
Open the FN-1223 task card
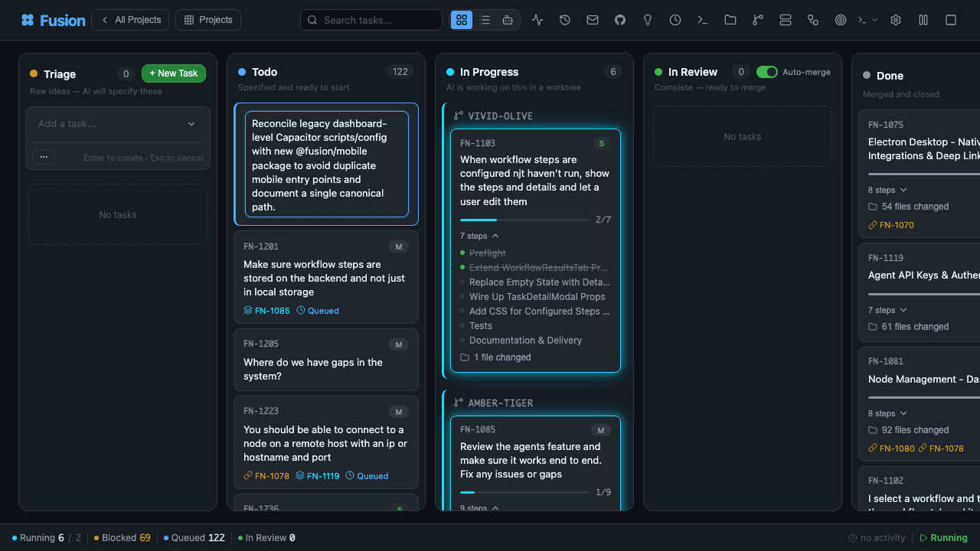tap(326, 442)
